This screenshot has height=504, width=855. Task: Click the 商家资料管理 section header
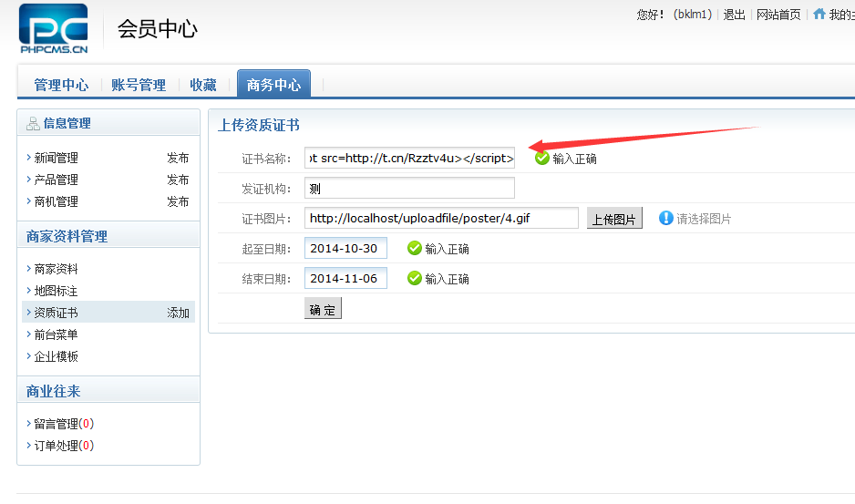67,236
